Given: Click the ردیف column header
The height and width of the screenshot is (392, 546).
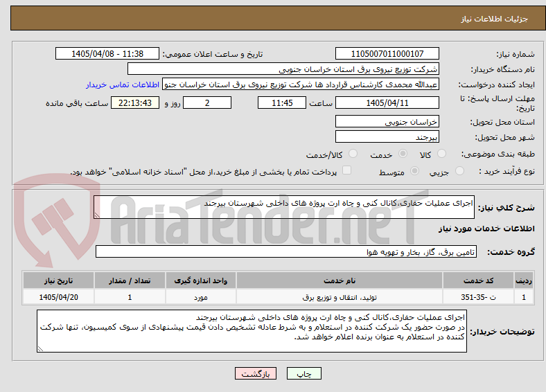Looking at the screenshot, I should (524, 280).
